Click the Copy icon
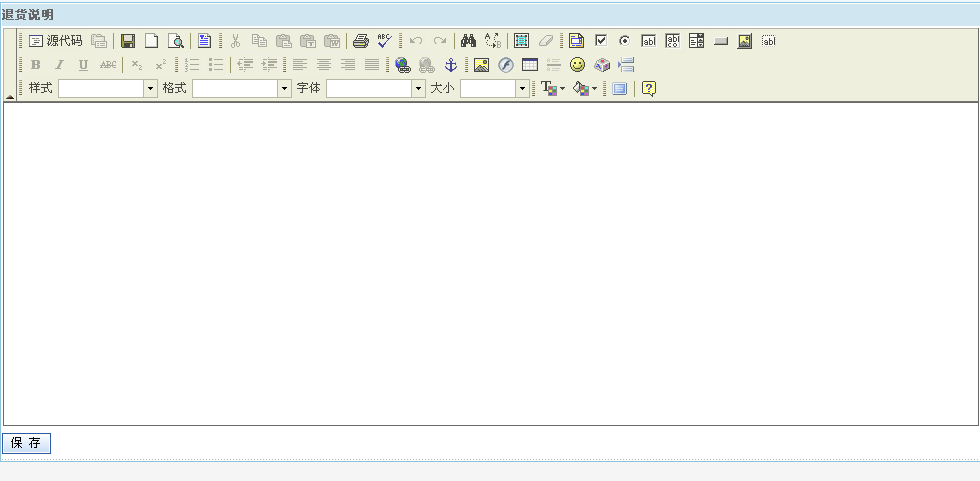Screen dimensions: 980x481 pos(259,41)
